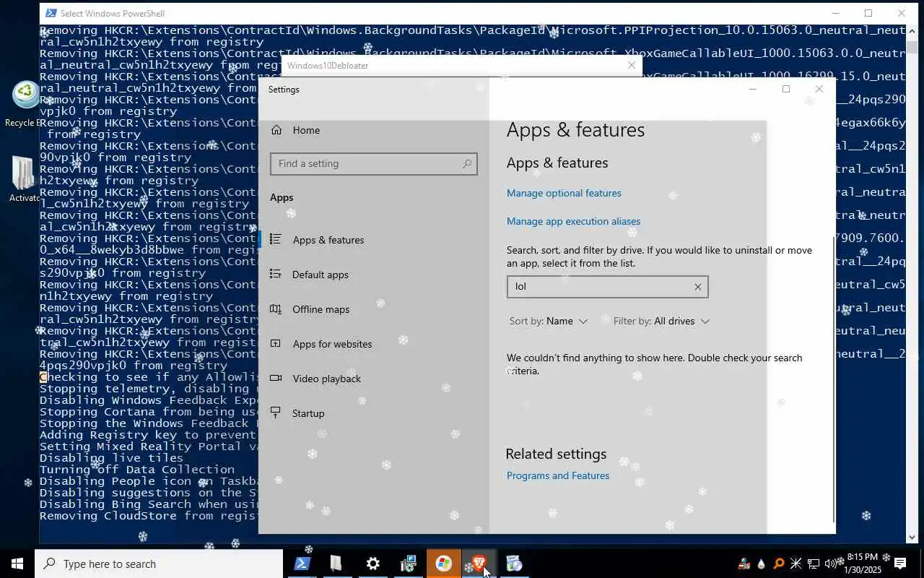Viewport: 924px width, 578px height.
Task: Switch to Settings gear taskbar icon
Action: pos(372,564)
